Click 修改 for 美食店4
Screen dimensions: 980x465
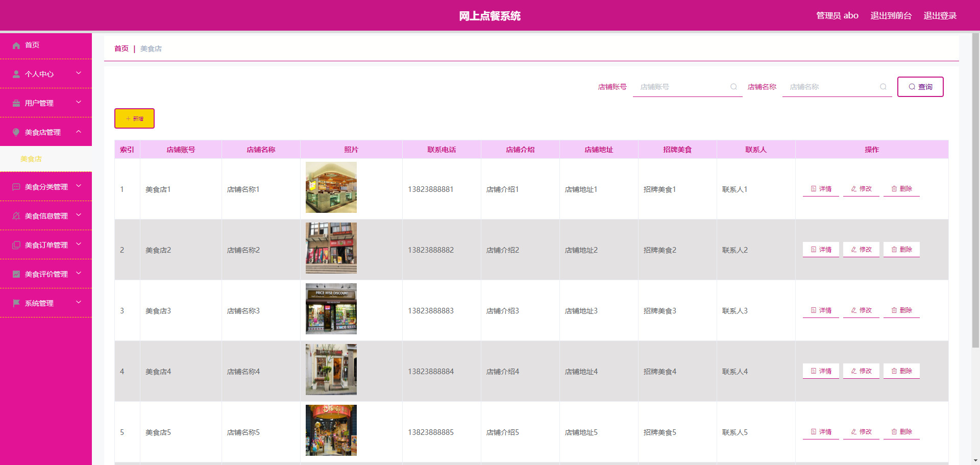(861, 371)
